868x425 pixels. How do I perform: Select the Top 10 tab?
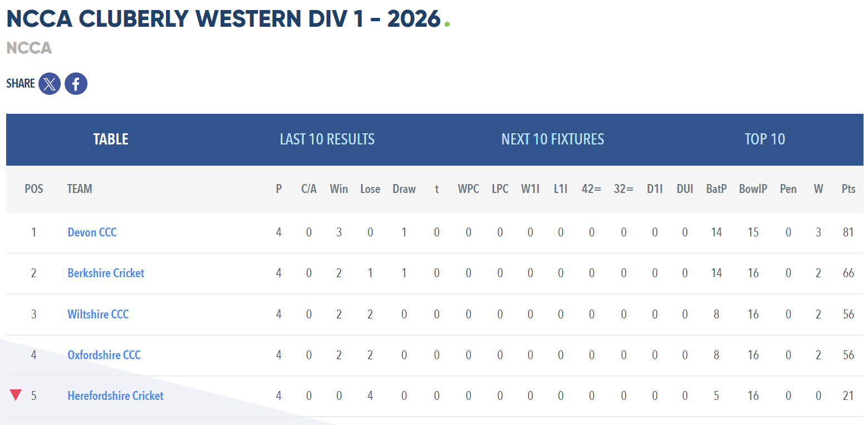pyautogui.click(x=764, y=139)
